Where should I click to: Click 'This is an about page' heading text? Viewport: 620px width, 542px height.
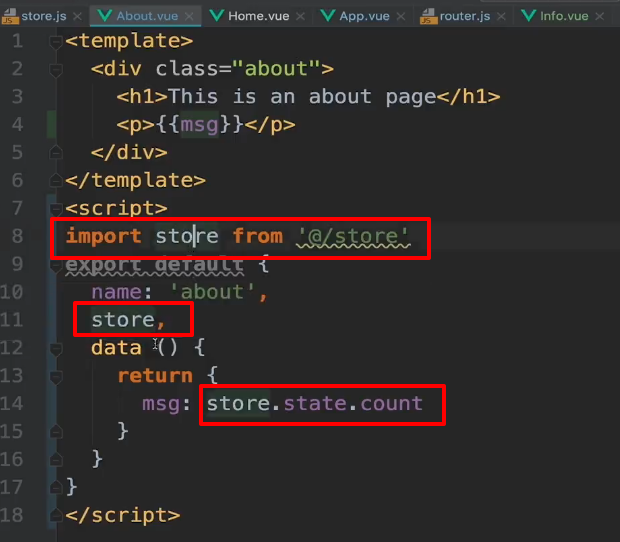(x=302, y=97)
